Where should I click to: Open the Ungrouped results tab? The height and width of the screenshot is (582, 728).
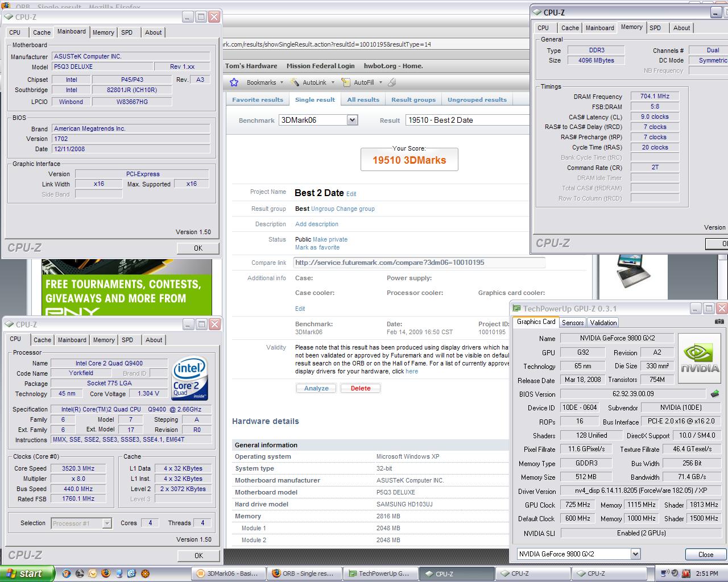point(477,99)
